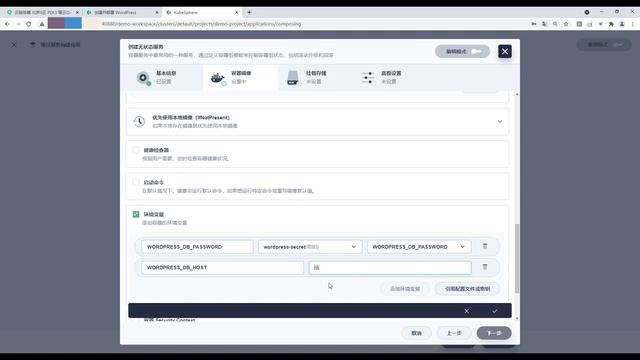Open the browser profile avatar
Image resolution: width=640 pixels, height=360 pixels.
click(x=622, y=24)
